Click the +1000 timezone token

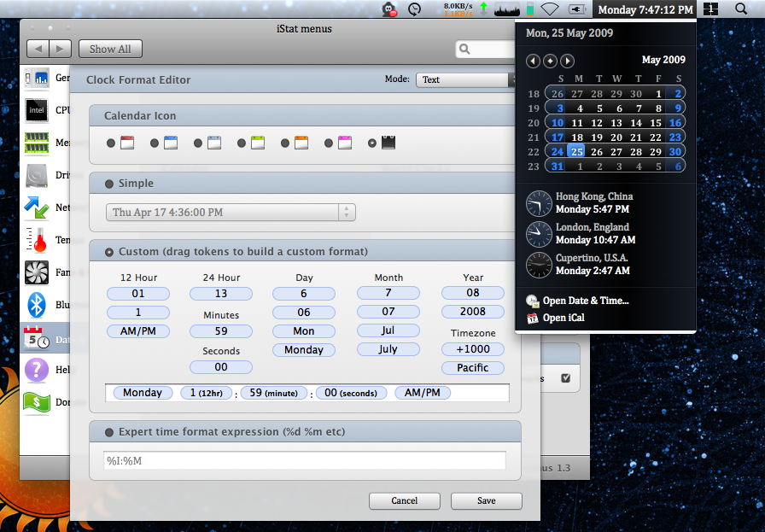pos(473,349)
